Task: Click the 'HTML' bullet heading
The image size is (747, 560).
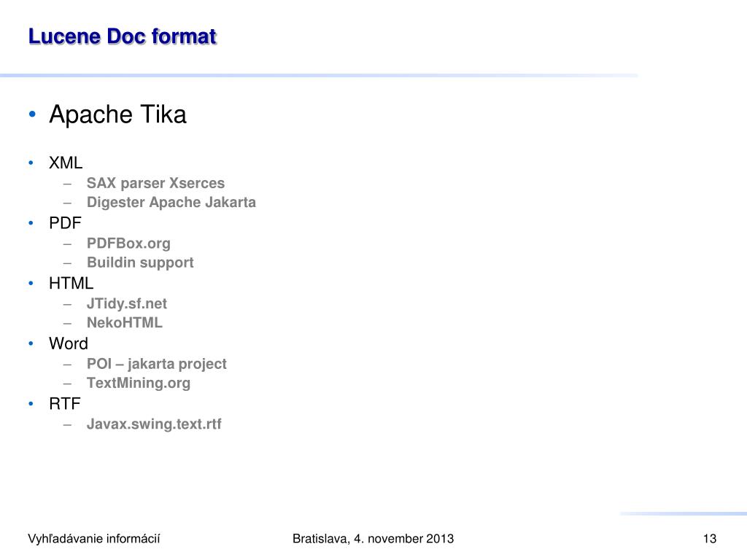Action: click(71, 284)
